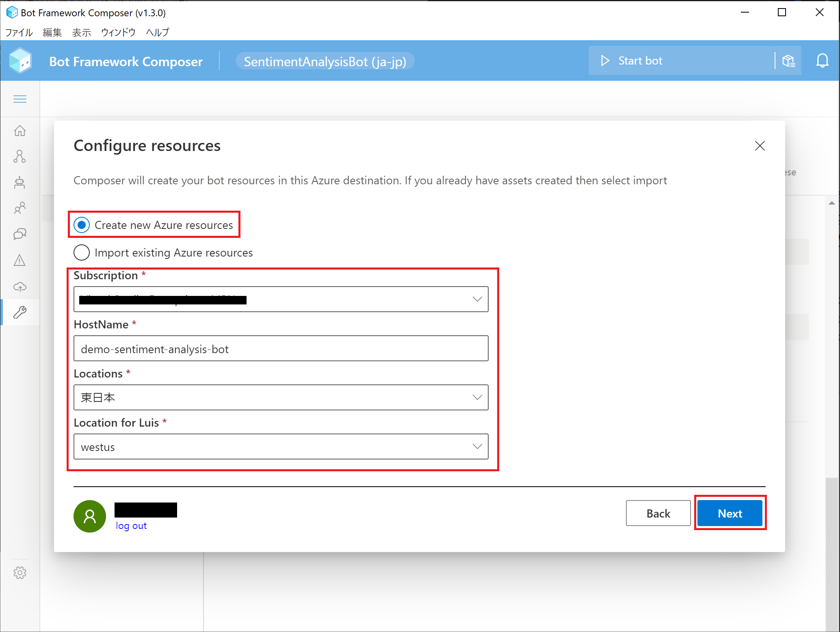
Task: Expand the Subscription dropdown
Action: [x=281, y=299]
